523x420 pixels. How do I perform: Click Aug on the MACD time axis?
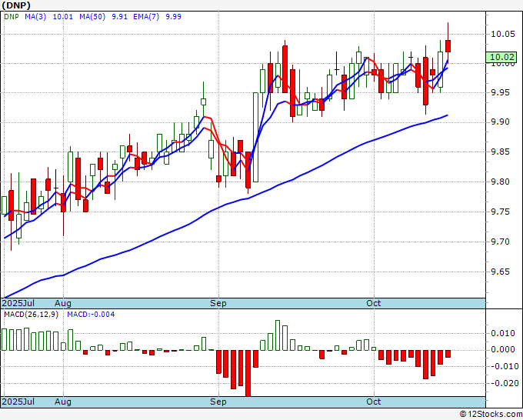[x=63, y=402]
